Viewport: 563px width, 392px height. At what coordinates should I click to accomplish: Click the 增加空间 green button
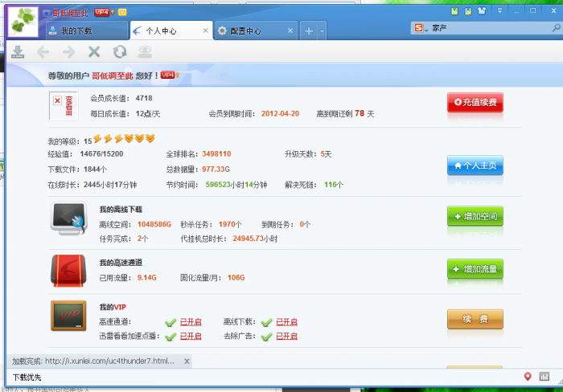[475, 216]
